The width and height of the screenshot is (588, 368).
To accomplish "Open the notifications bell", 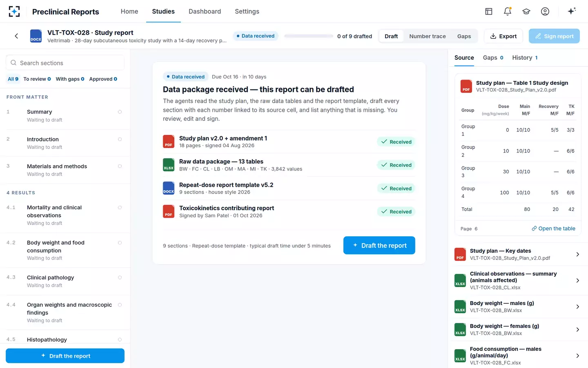I will (x=508, y=11).
